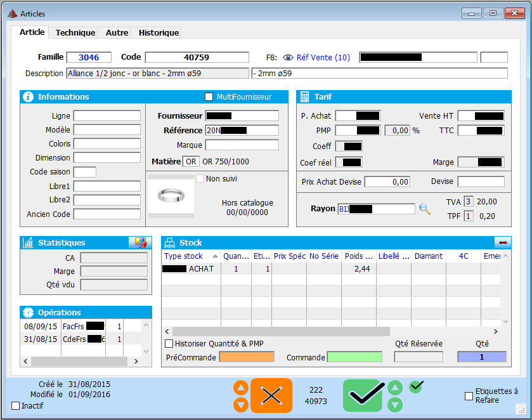Open the Statistiques chart icon button
This screenshot has height=420, width=532.
point(140,242)
